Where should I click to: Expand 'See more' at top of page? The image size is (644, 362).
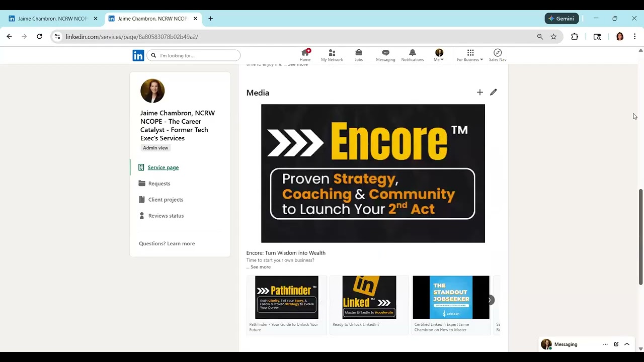pyautogui.click(x=298, y=64)
